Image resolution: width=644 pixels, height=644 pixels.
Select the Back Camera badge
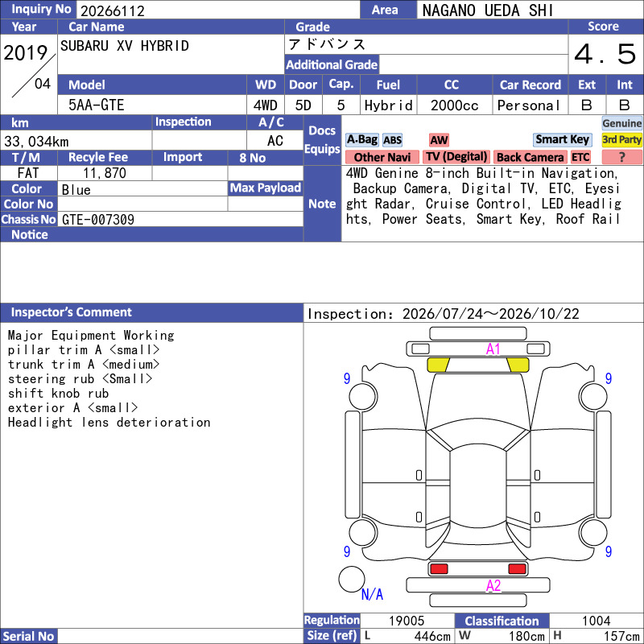[x=530, y=157]
